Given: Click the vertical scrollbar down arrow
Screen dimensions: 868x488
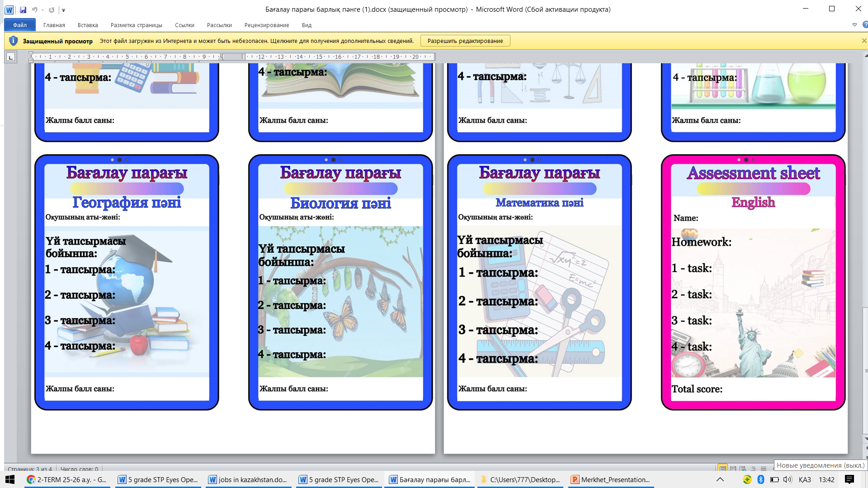Looking at the screenshot, I should [865, 438].
